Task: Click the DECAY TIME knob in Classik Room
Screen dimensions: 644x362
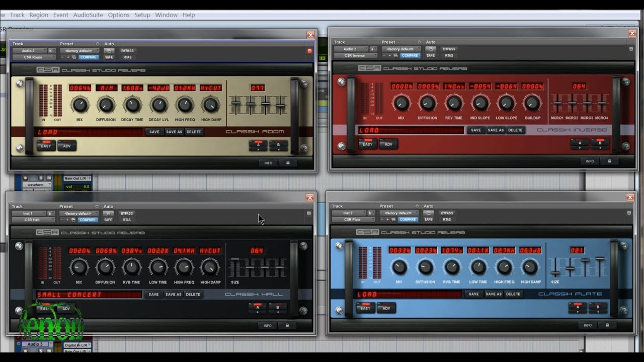Action: pos(132,105)
